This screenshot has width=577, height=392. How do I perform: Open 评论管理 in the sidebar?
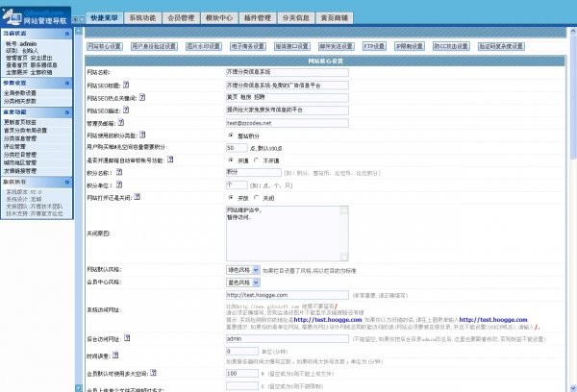point(14,146)
